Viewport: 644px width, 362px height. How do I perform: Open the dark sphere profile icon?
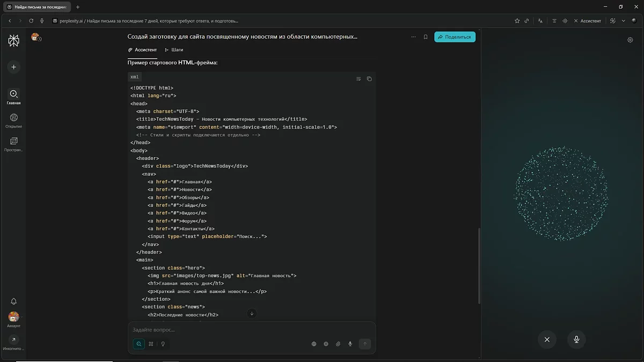click(x=634, y=21)
